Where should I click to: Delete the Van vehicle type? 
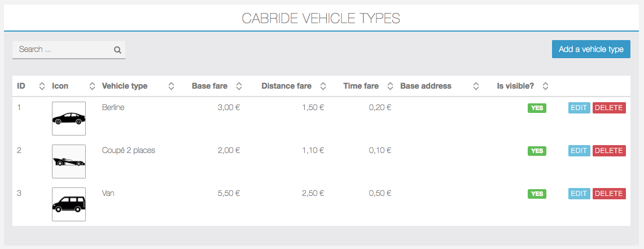click(x=609, y=193)
